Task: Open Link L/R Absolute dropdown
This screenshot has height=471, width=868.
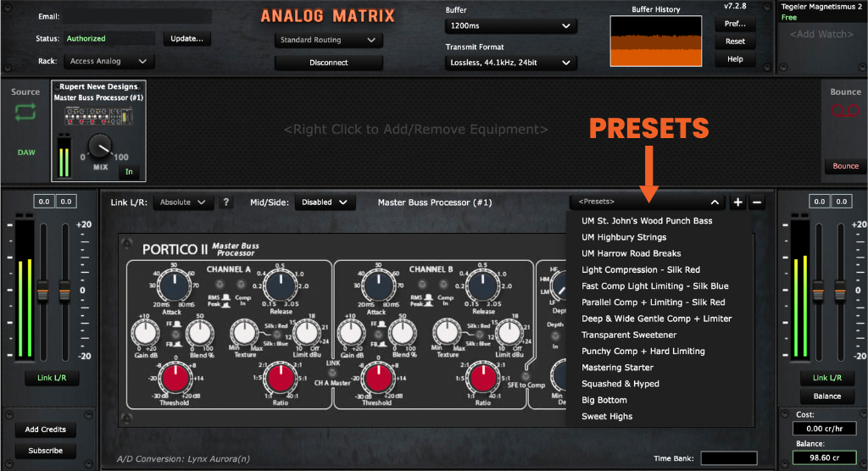Action: pos(183,202)
